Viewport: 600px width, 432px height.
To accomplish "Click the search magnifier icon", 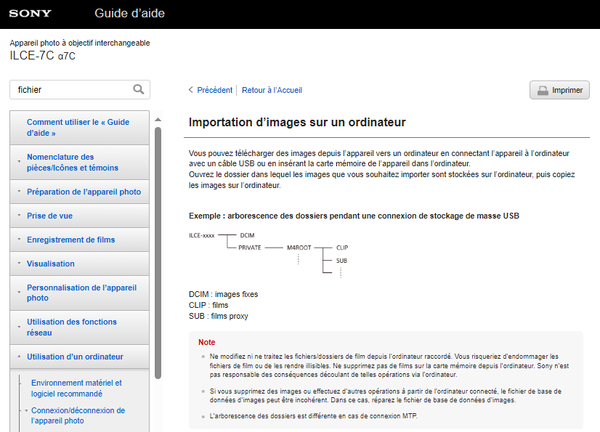I will pyautogui.click(x=139, y=89).
